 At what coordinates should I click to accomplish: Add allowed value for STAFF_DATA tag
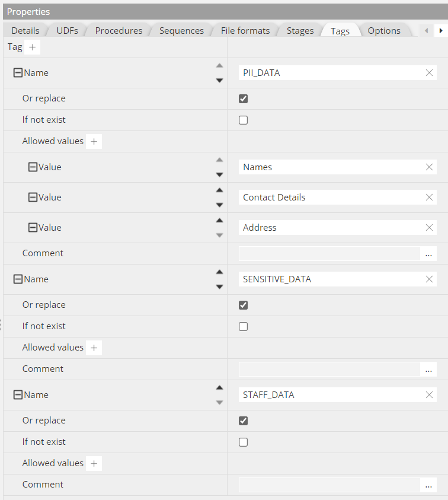(x=94, y=463)
